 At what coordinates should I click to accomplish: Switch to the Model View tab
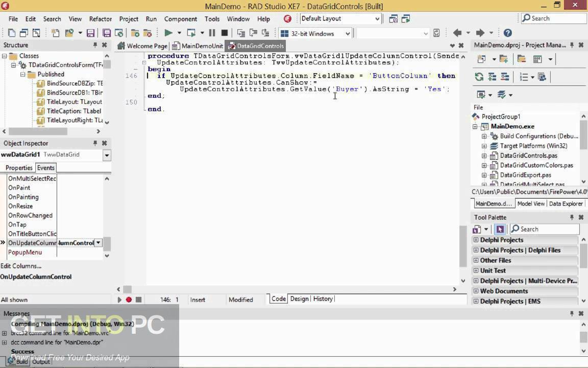pyautogui.click(x=531, y=203)
